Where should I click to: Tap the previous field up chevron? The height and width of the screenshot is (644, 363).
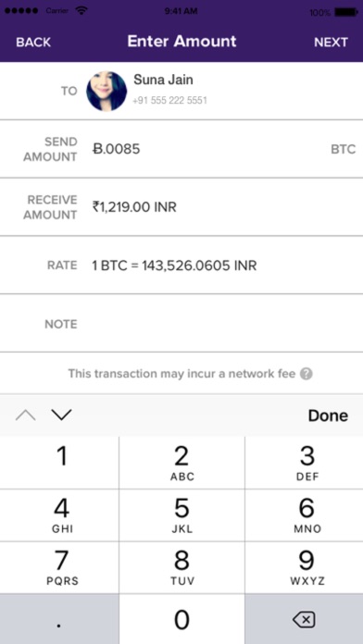point(26,415)
